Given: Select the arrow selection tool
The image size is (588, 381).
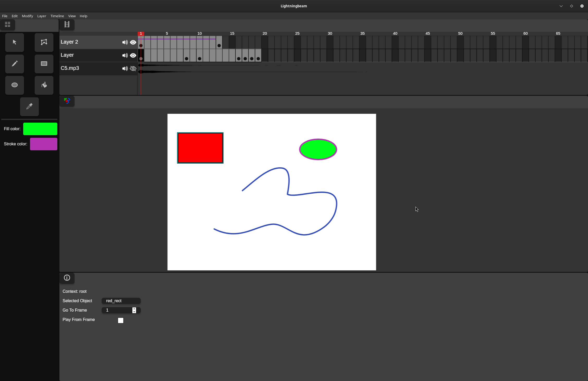Looking at the screenshot, I should point(14,42).
